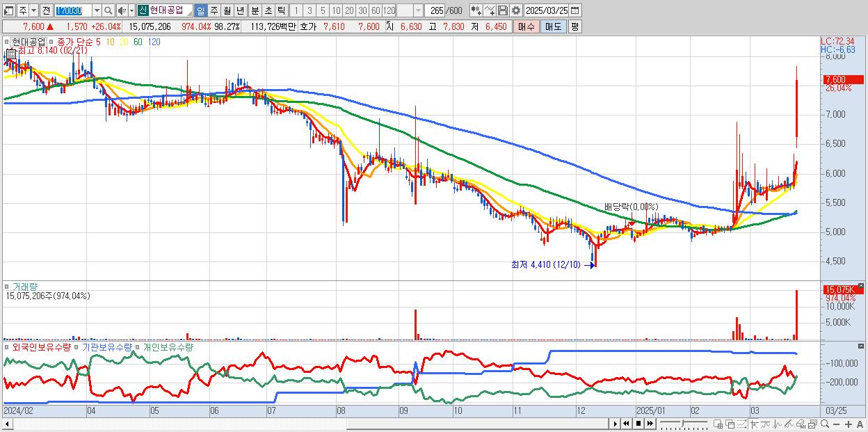Click the 거래량 volume panel label

(25, 287)
